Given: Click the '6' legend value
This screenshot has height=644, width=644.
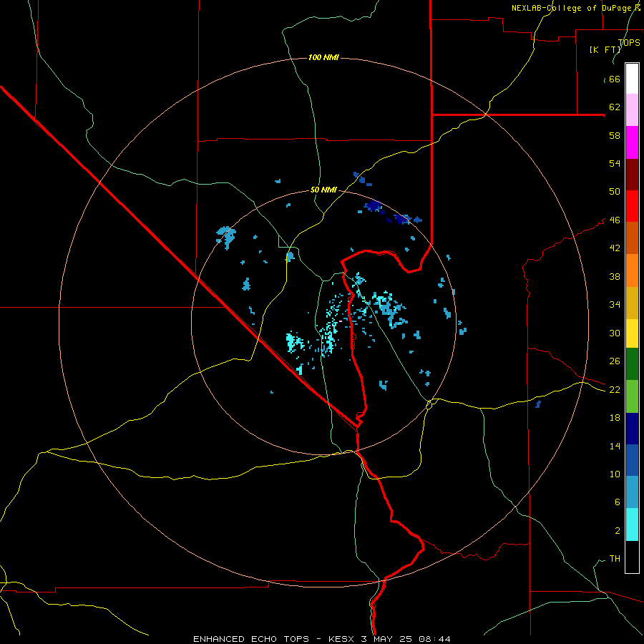Looking at the screenshot, I should pos(618,502).
